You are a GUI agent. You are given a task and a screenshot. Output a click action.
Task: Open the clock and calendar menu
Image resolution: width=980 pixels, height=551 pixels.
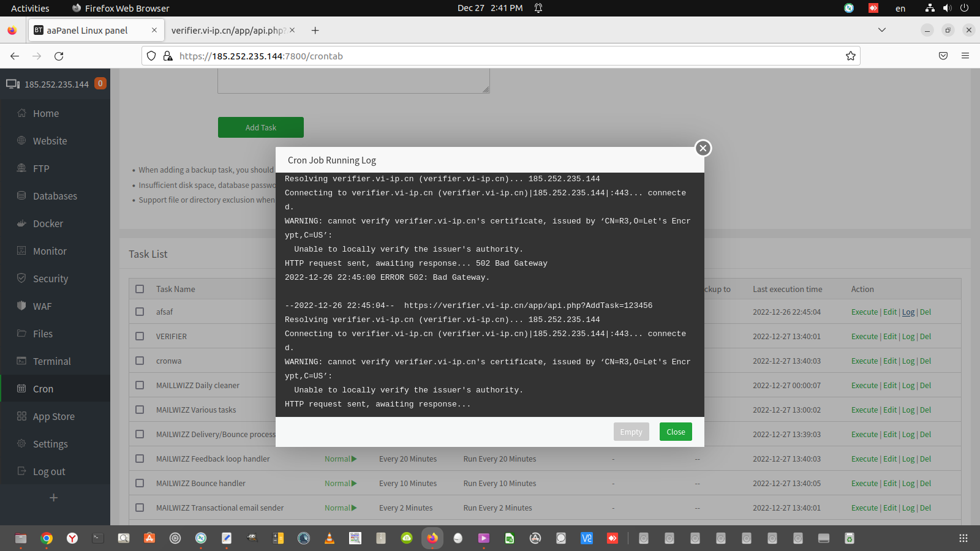click(490, 8)
